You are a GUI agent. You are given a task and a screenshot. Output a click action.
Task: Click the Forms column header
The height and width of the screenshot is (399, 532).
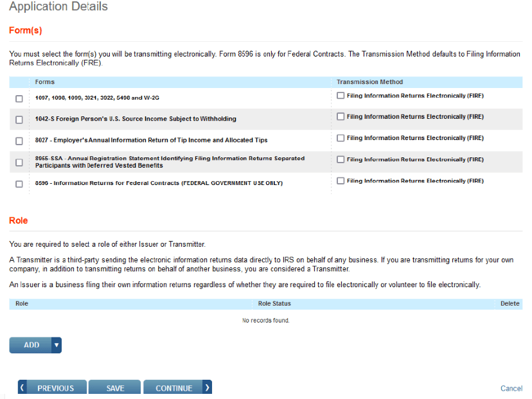coord(45,82)
